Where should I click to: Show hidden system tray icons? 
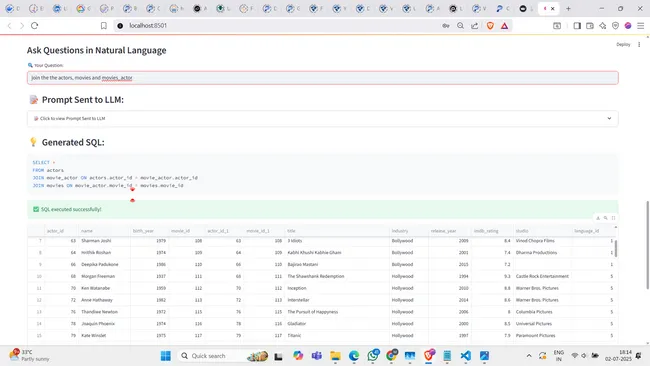(x=529, y=356)
